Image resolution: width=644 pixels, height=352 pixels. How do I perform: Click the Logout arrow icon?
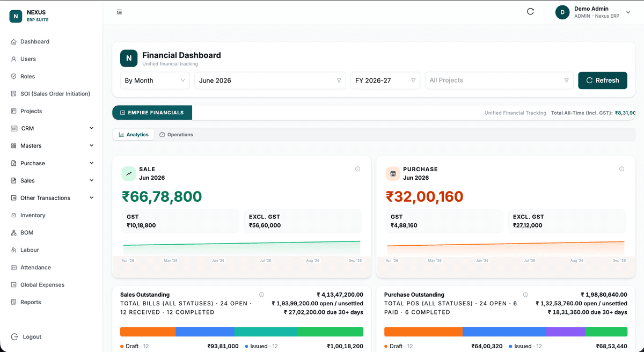(14, 337)
